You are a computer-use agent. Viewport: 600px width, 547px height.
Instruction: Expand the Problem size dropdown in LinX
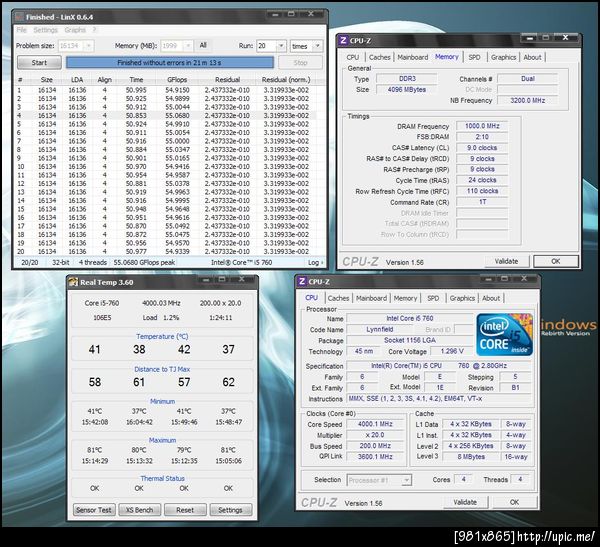88,46
